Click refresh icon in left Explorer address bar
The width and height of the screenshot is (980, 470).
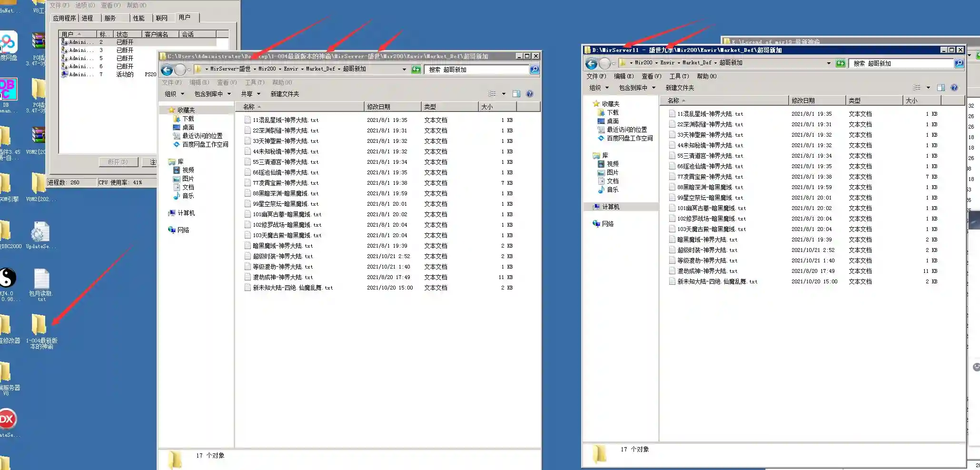[x=416, y=70]
